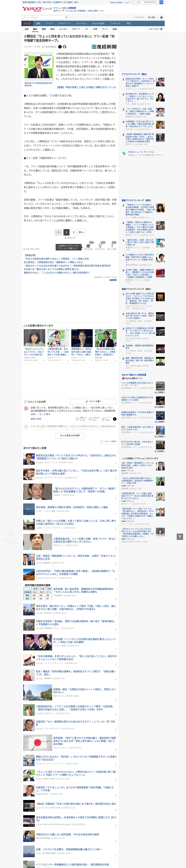Click the first commenter's pink avatar

(26, 408)
